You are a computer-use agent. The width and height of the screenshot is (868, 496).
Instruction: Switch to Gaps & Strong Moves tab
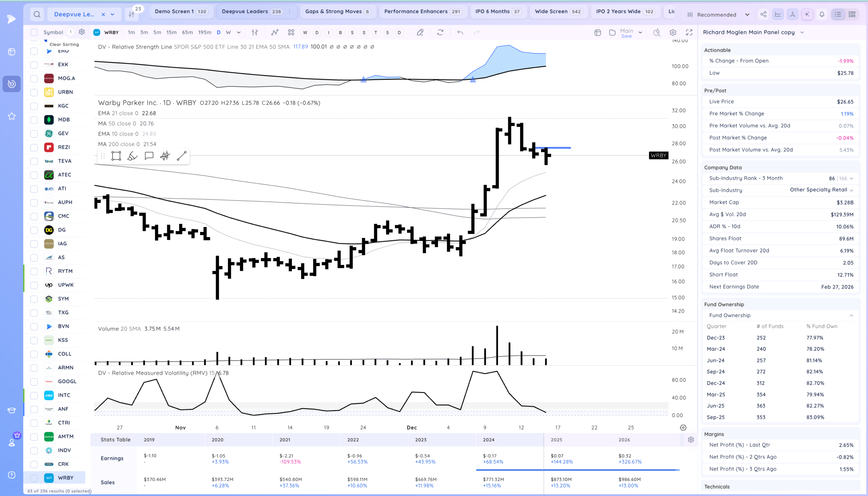click(337, 12)
